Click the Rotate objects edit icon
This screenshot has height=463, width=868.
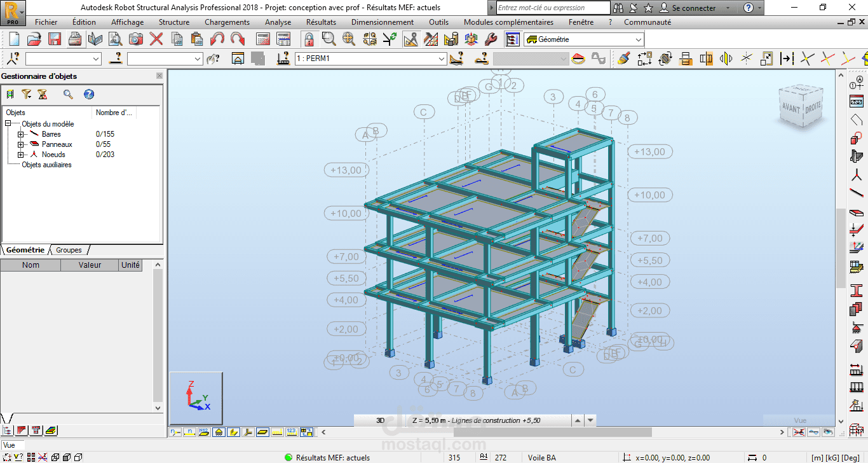(x=665, y=59)
